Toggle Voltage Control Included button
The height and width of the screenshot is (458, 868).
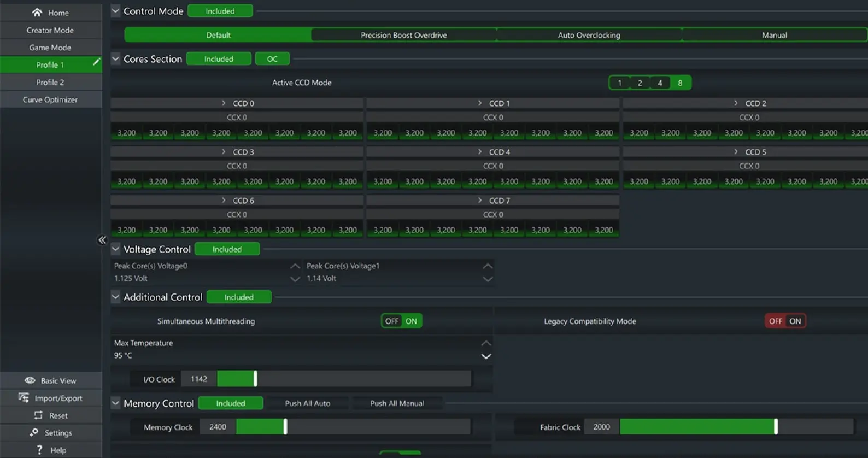pos(227,249)
